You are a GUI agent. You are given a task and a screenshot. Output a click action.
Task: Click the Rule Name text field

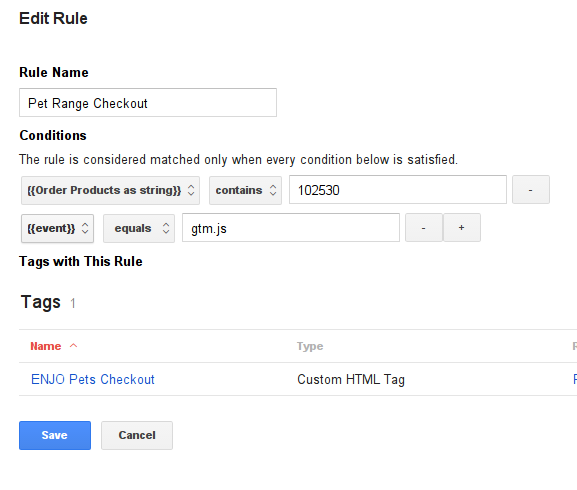[148, 103]
